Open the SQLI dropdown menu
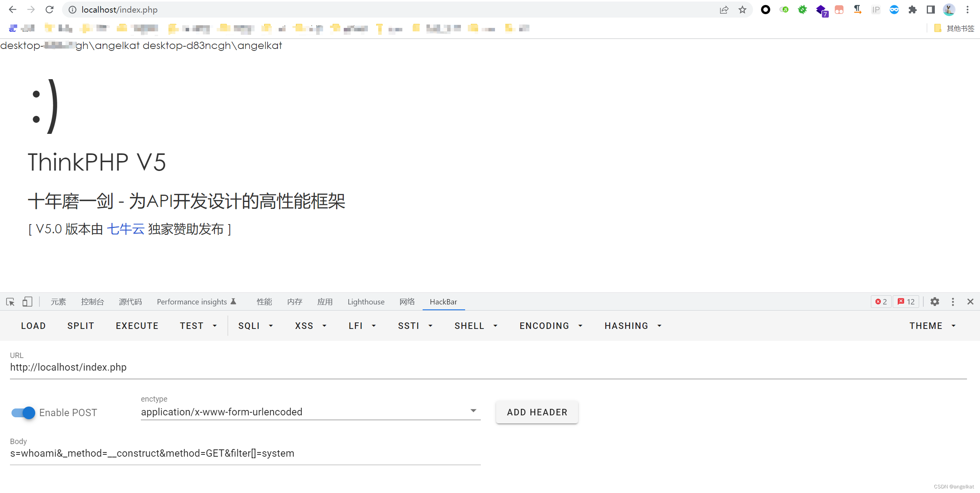 pyautogui.click(x=255, y=326)
